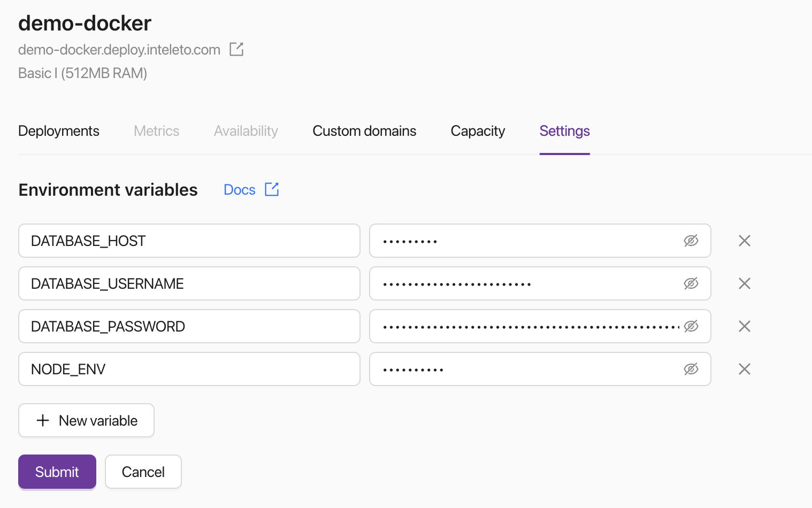
Task: Delete the DATABASE_USERNAME variable row
Action: pos(744,283)
